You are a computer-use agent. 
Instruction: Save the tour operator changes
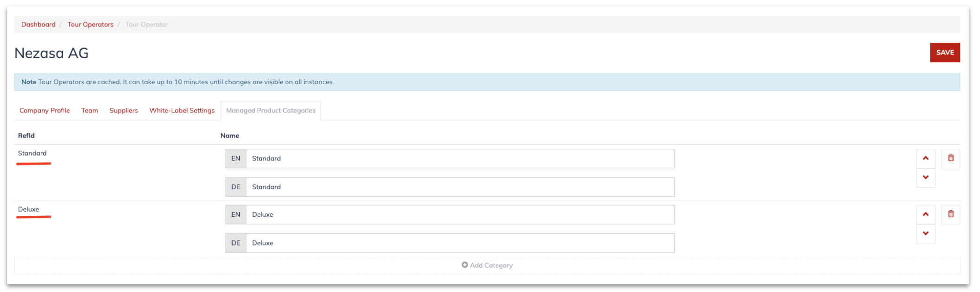[945, 53]
